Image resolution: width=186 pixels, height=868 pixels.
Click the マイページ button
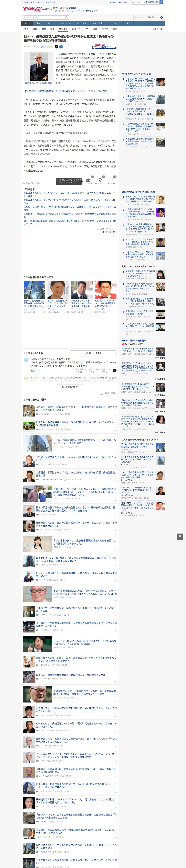(x=139, y=18)
